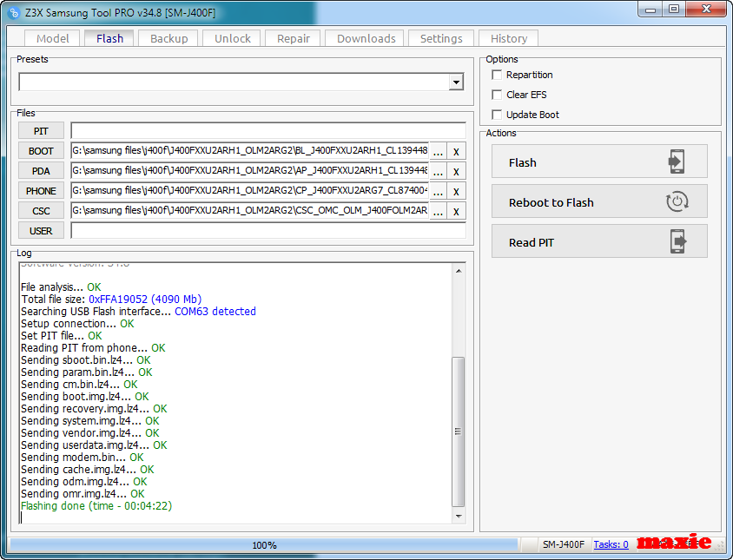Screen dimensions: 733x560
Task: Click the Z3X app icon in title bar
Action: point(15,13)
